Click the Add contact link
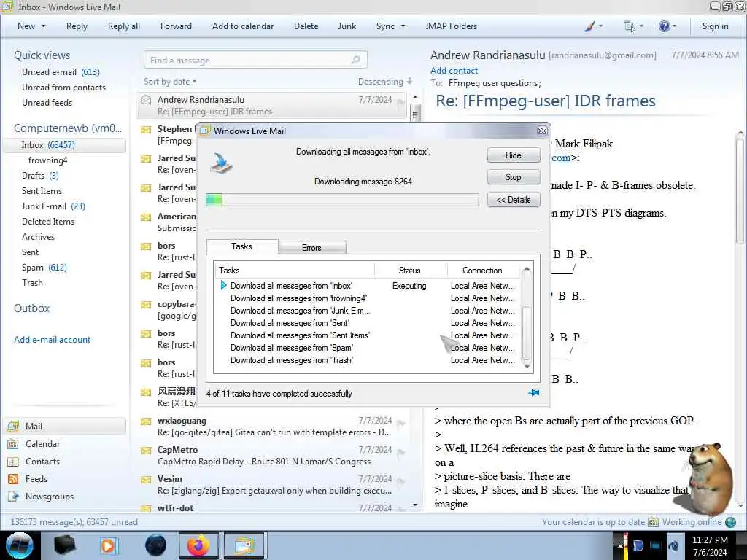The image size is (747, 560). coord(454,71)
